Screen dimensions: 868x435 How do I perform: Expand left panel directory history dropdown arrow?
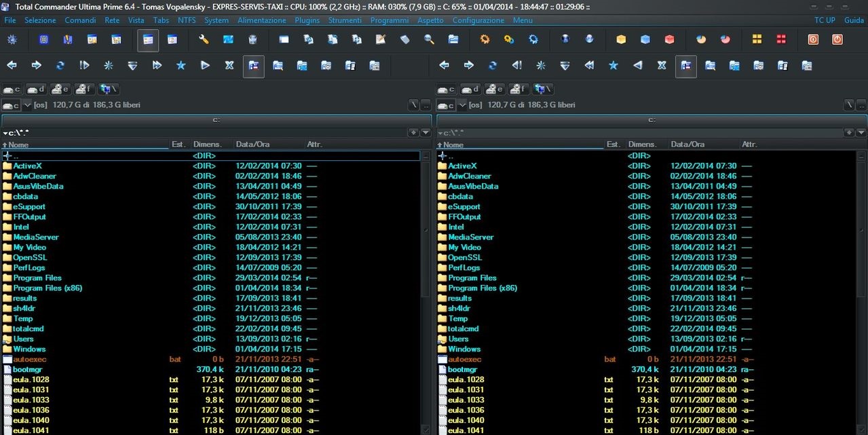tap(426, 133)
